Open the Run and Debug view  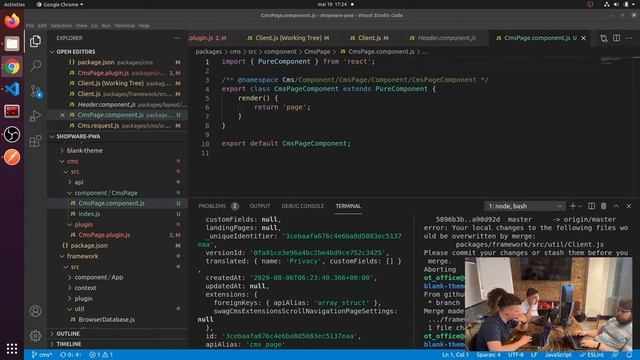pos(36,116)
